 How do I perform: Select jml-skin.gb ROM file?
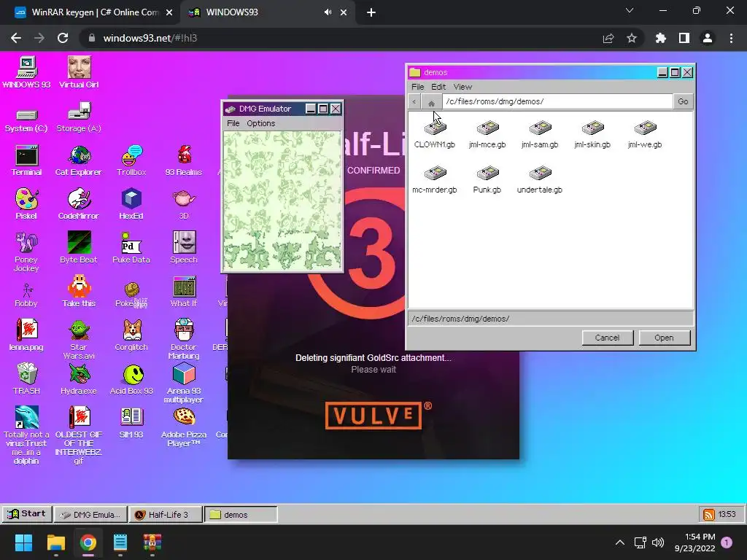(592, 134)
